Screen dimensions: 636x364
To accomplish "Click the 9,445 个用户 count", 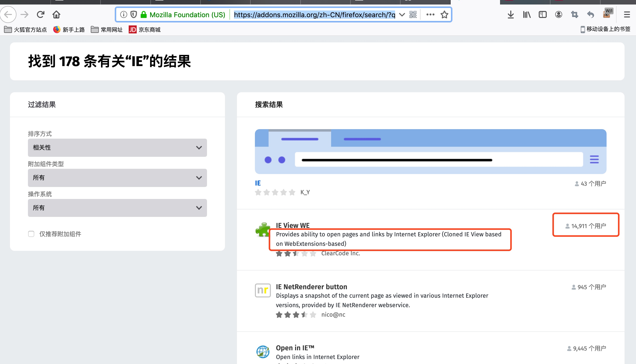I will tap(586, 348).
